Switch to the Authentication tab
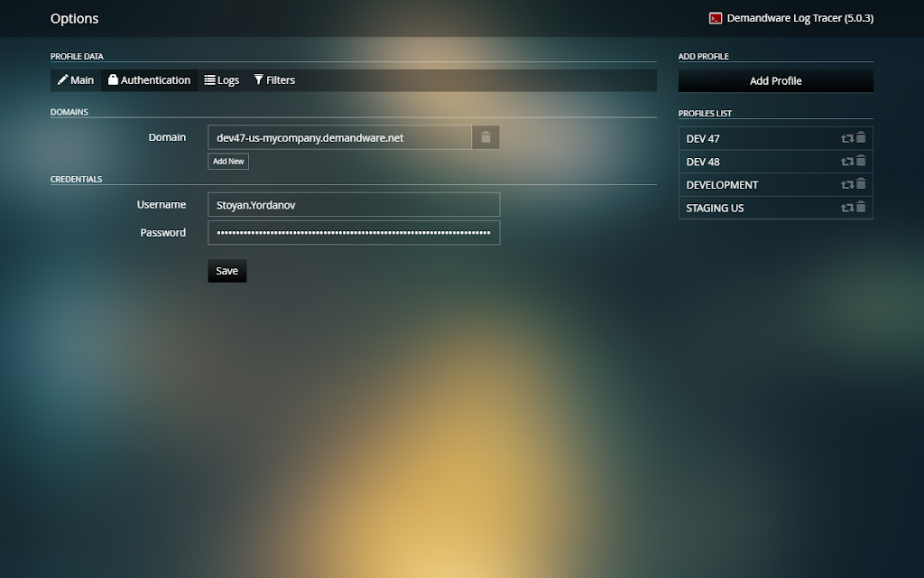This screenshot has width=924, height=578. coord(149,80)
